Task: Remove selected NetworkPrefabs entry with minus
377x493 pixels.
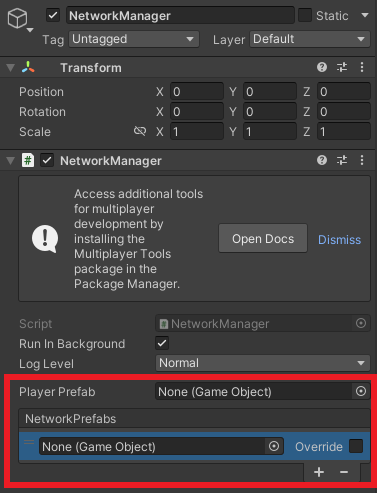Action: [x=344, y=472]
